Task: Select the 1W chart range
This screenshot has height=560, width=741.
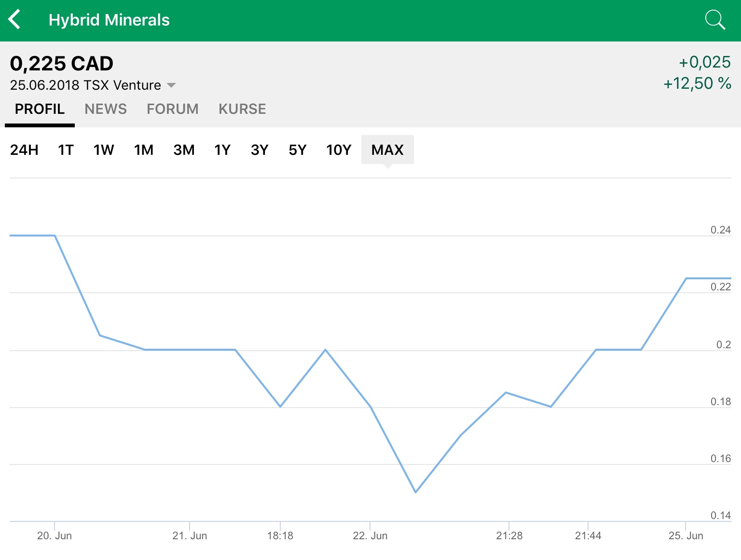Action: [x=104, y=150]
